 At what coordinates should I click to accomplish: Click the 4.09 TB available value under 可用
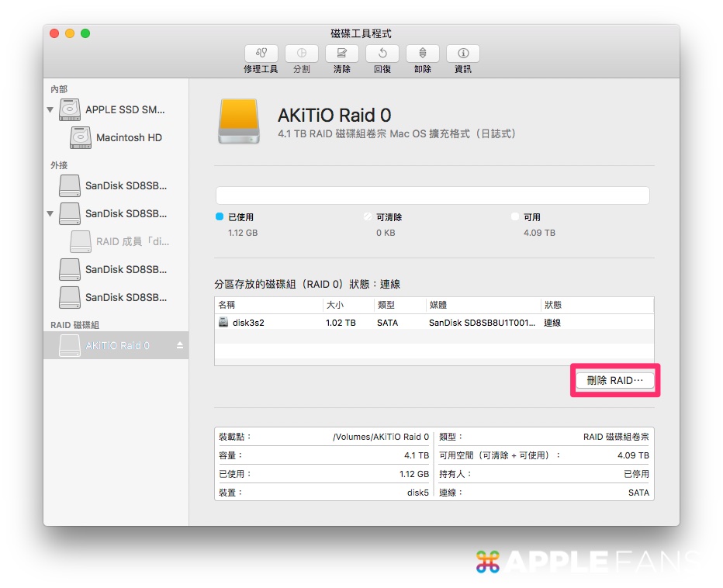click(539, 233)
